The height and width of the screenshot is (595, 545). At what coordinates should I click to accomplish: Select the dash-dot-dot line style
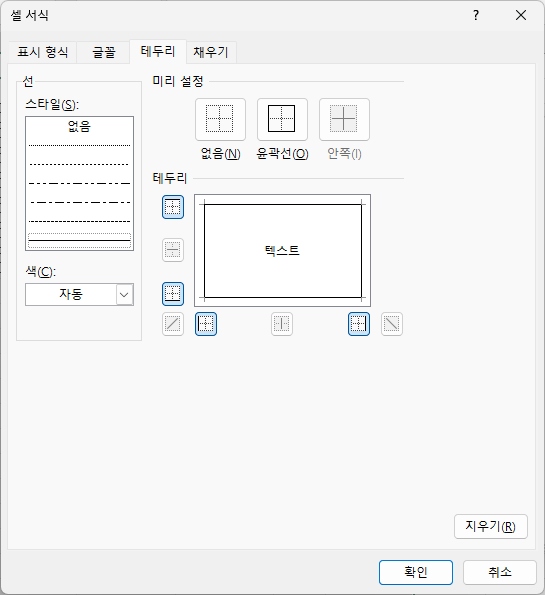click(79, 183)
